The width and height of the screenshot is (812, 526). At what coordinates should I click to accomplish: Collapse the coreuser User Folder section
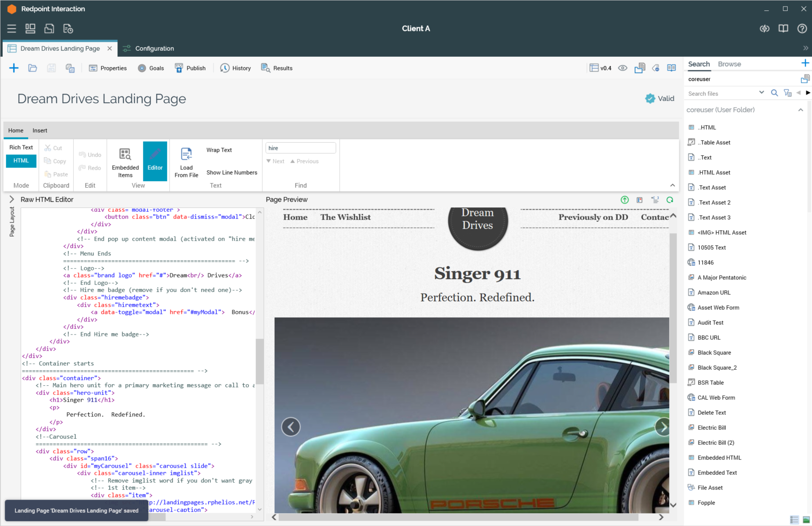(801, 110)
